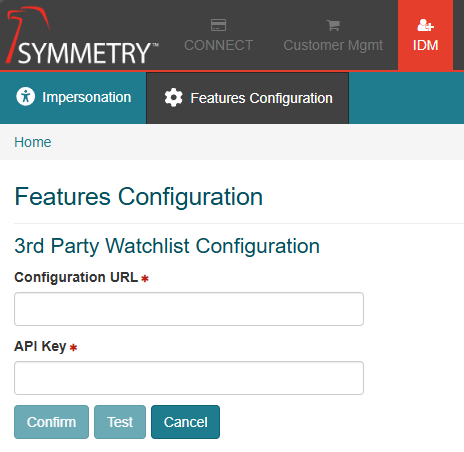The width and height of the screenshot is (464, 452).
Task: Switch to the Impersonation tab
Action: [x=73, y=97]
